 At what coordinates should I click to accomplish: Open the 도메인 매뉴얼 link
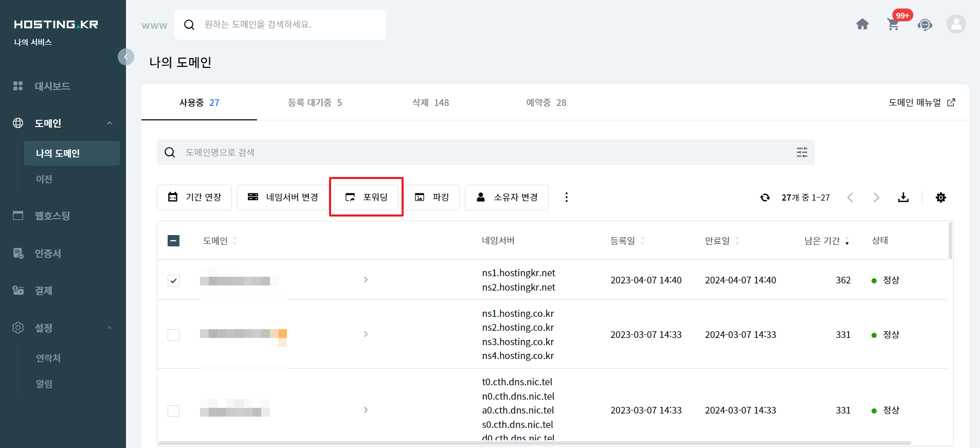pos(921,103)
